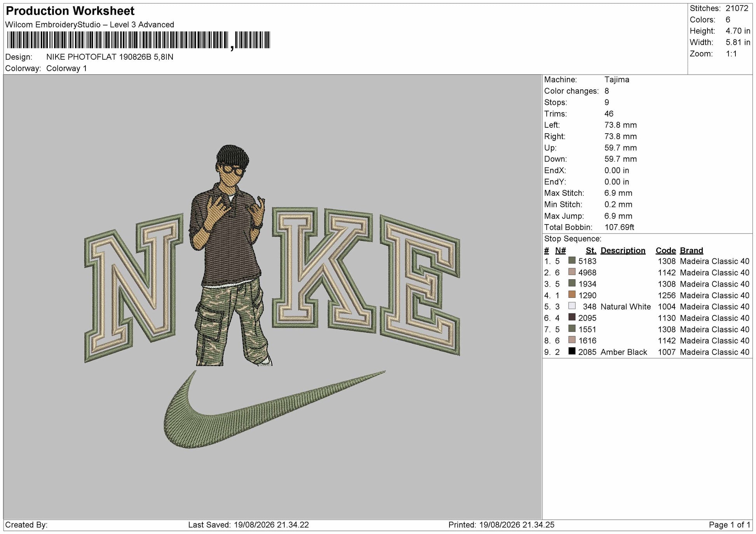Click the 'Max Stitch:' label
Screen dimensions: 756x534
point(564,193)
